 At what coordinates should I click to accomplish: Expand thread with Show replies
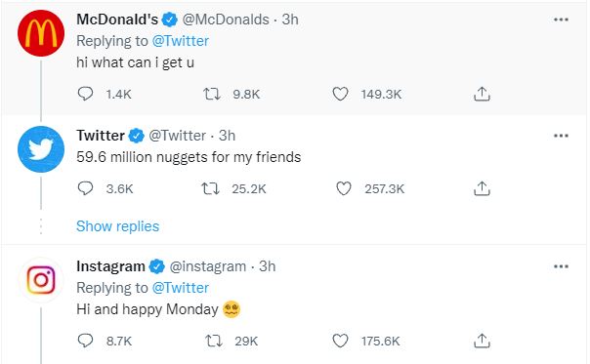118,226
